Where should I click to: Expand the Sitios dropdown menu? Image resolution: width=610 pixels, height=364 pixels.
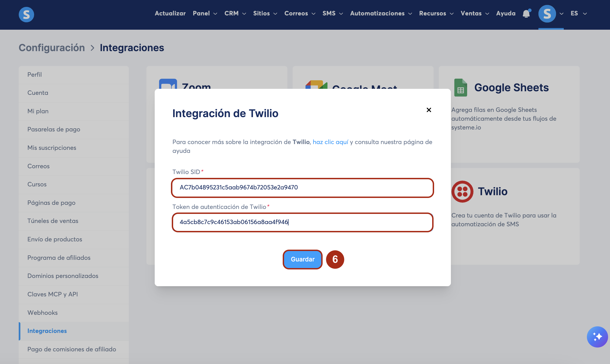coord(265,13)
